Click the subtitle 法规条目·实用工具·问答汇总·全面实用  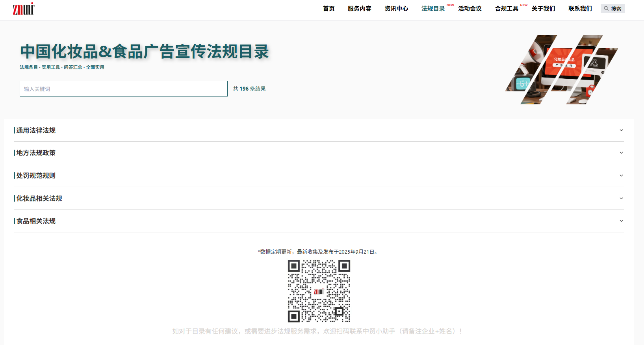coord(62,67)
